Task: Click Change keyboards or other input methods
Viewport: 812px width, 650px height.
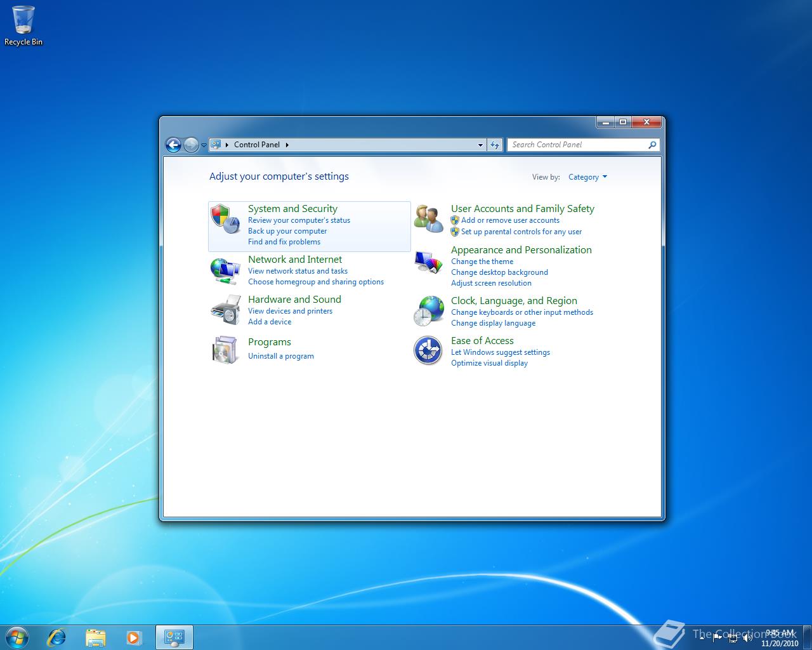Action: [522, 312]
